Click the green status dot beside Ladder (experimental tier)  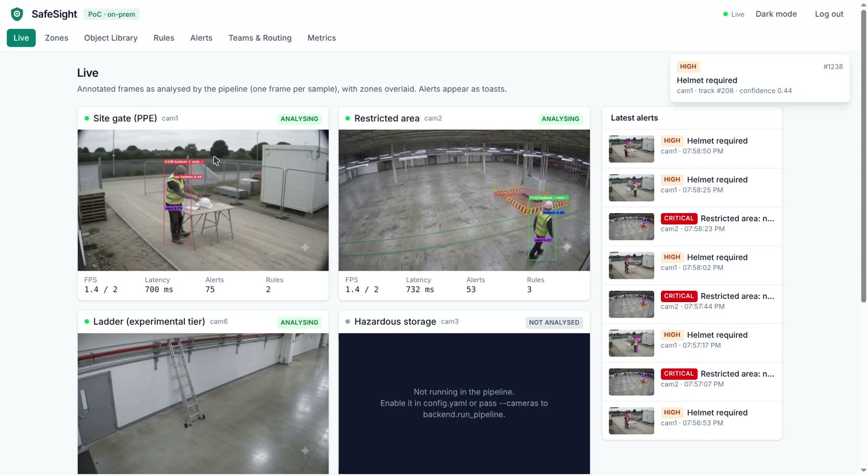point(87,322)
